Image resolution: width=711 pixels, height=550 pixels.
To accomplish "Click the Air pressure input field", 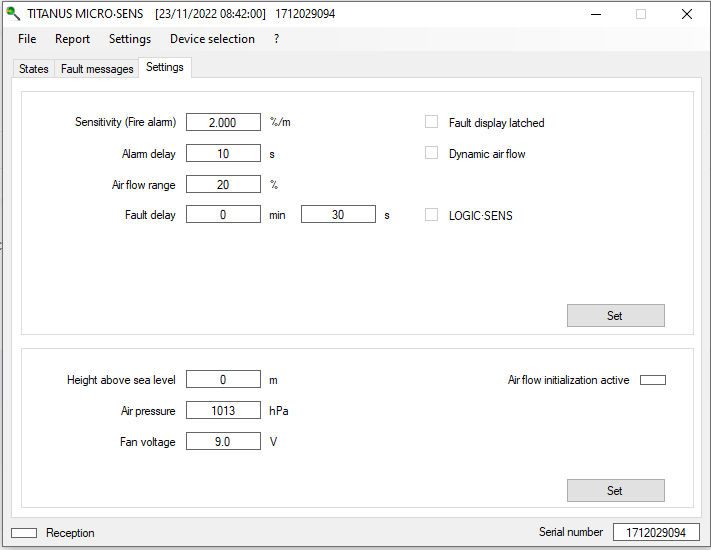I will (223, 410).
